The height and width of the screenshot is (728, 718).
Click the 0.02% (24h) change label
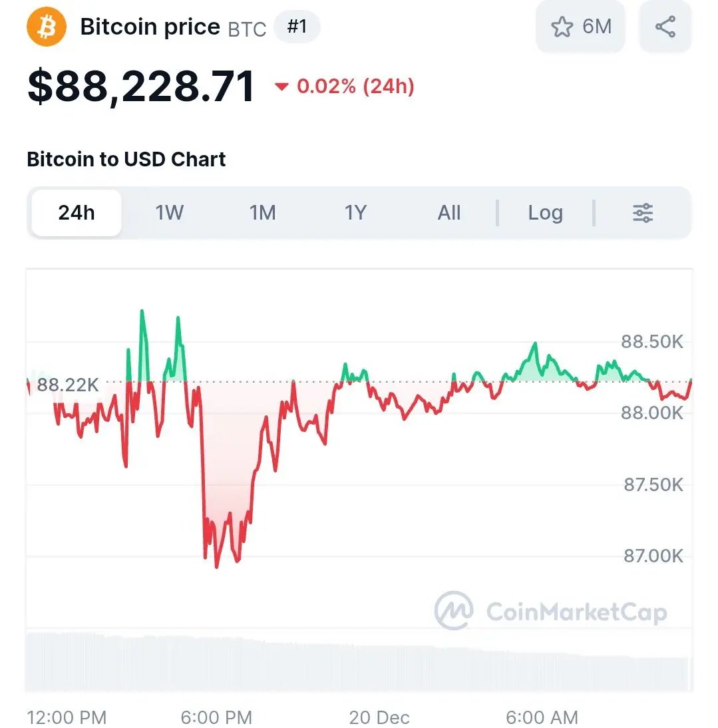pos(355,87)
